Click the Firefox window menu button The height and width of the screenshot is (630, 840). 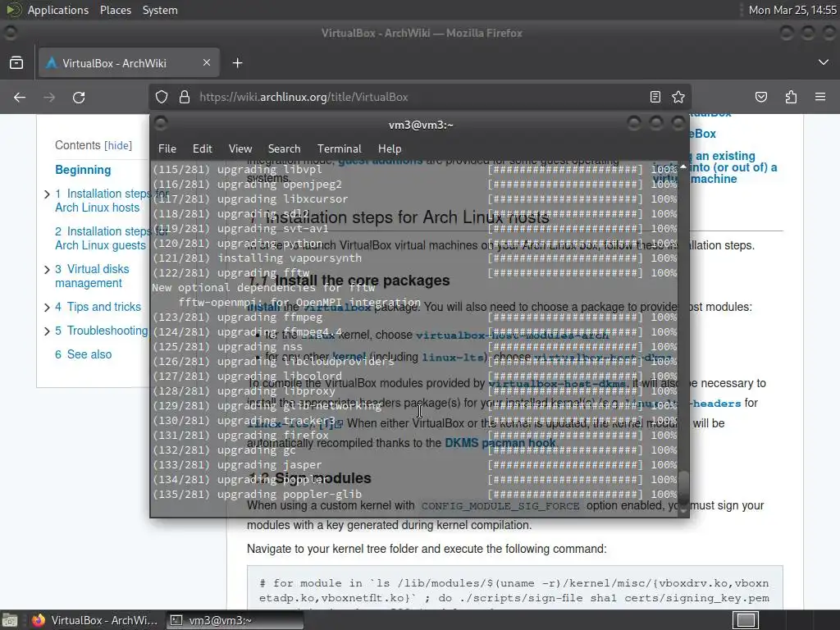pyautogui.click(x=10, y=33)
